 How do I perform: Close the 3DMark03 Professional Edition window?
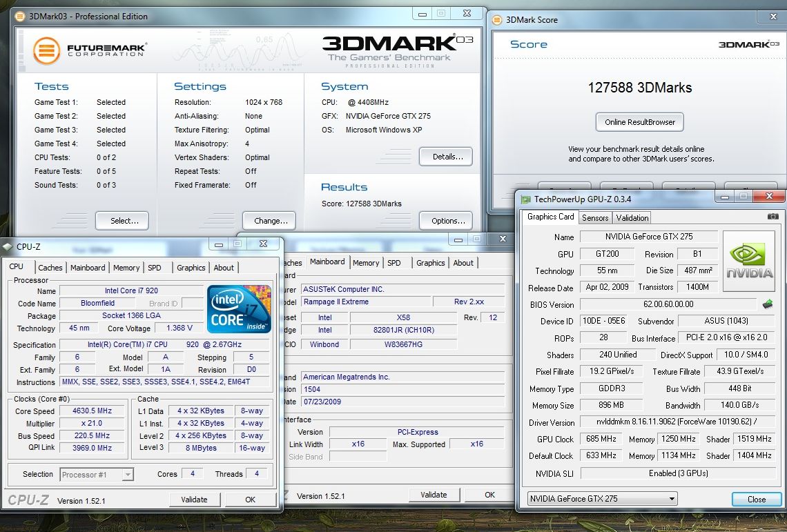coord(467,14)
